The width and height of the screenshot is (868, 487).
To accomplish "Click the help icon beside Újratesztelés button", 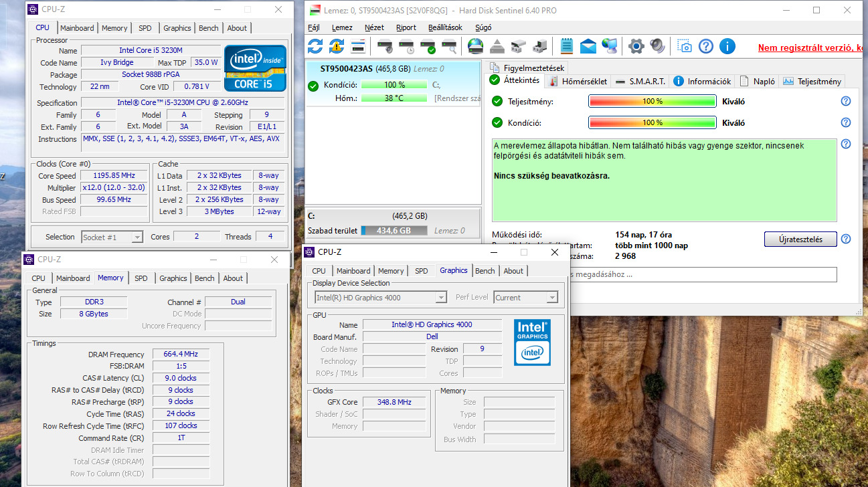I will (846, 239).
